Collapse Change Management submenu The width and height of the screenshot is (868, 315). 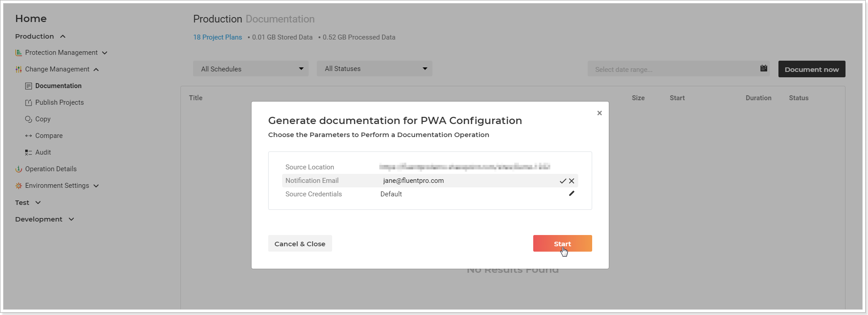pos(96,70)
